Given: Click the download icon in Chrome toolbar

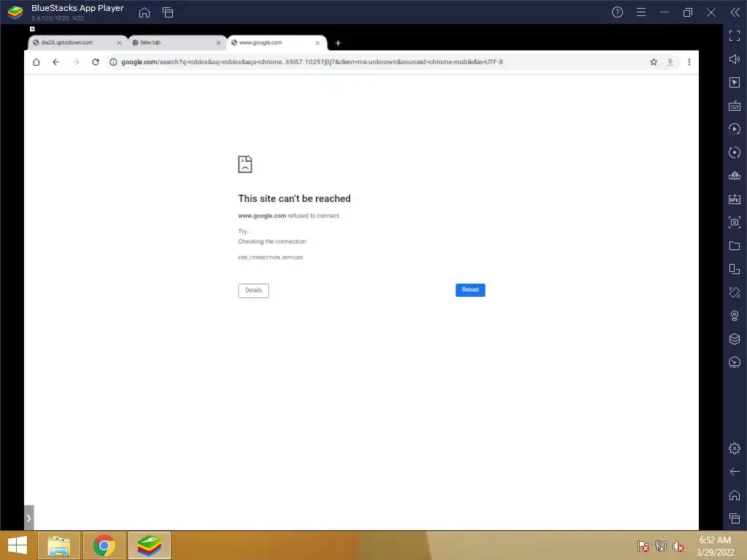Looking at the screenshot, I should click(x=670, y=62).
